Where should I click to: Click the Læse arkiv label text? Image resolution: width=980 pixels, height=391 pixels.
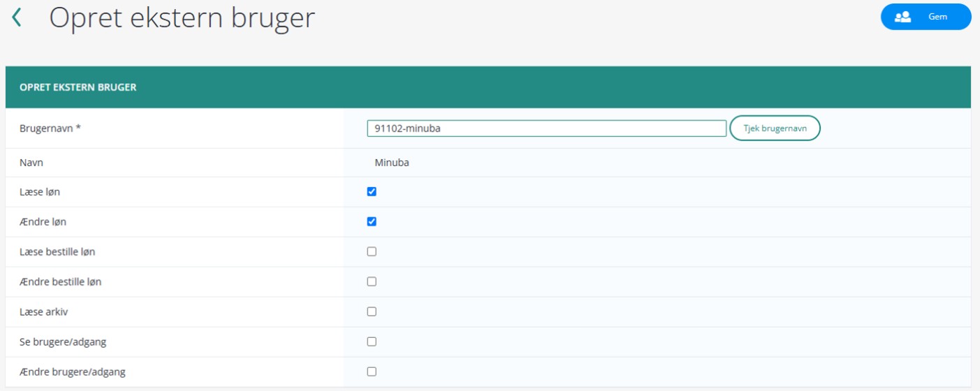click(44, 312)
